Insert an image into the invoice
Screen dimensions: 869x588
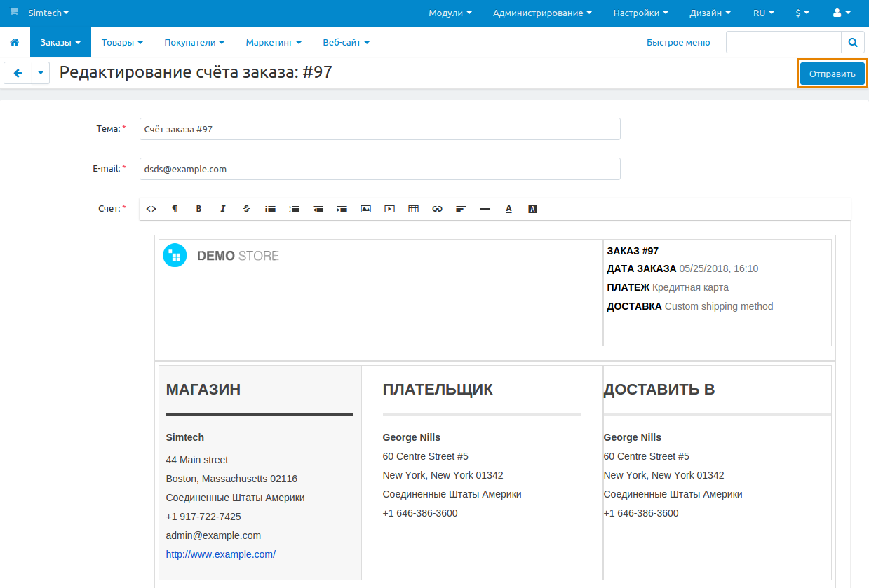(x=365, y=209)
